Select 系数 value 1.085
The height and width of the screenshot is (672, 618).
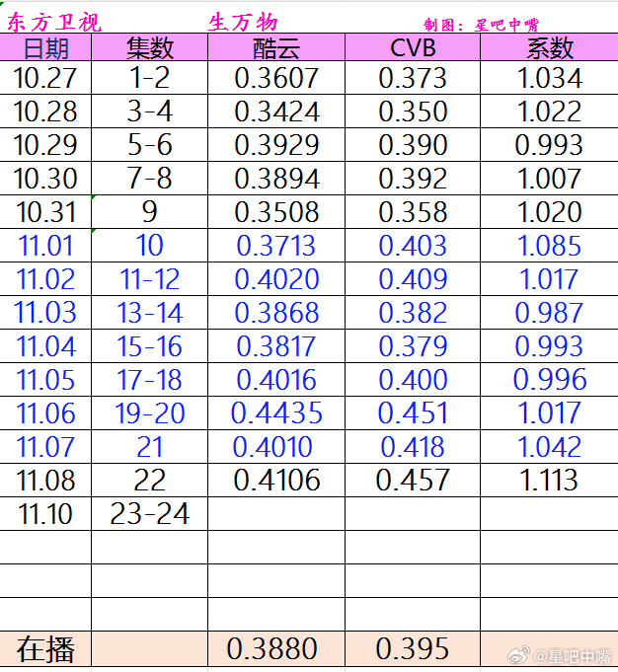(549, 245)
